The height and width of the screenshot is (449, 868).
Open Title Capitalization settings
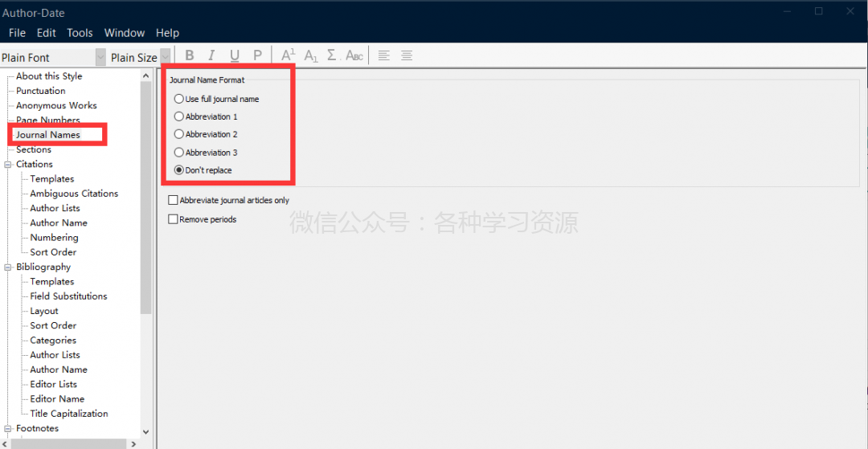(x=69, y=414)
